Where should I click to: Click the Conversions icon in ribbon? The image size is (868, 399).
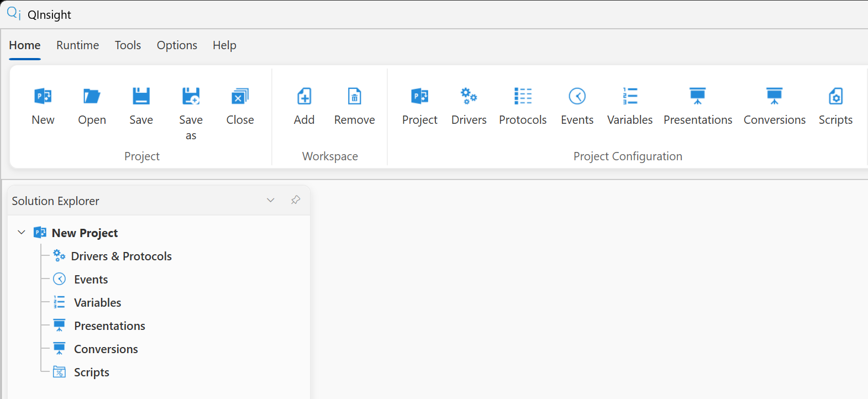tap(775, 97)
